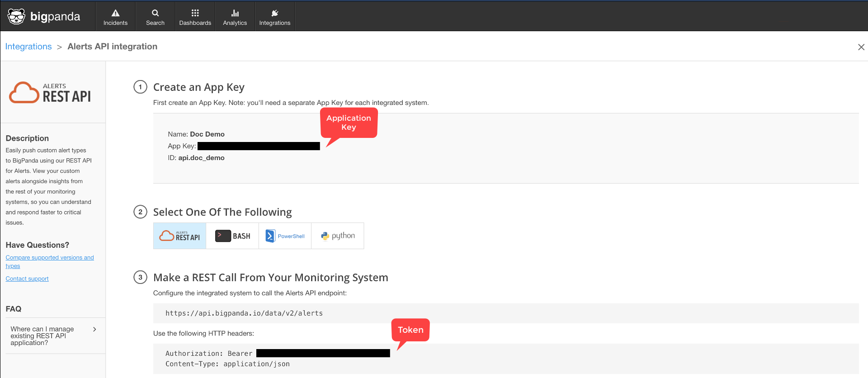
Task: Pick the python option
Action: tap(338, 236)
